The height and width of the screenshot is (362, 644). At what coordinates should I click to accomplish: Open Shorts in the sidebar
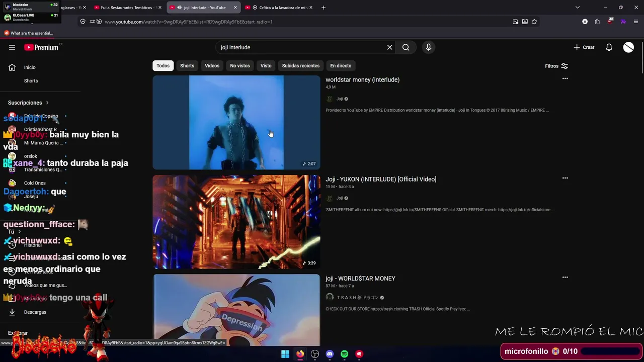click(x=31, y=81)
